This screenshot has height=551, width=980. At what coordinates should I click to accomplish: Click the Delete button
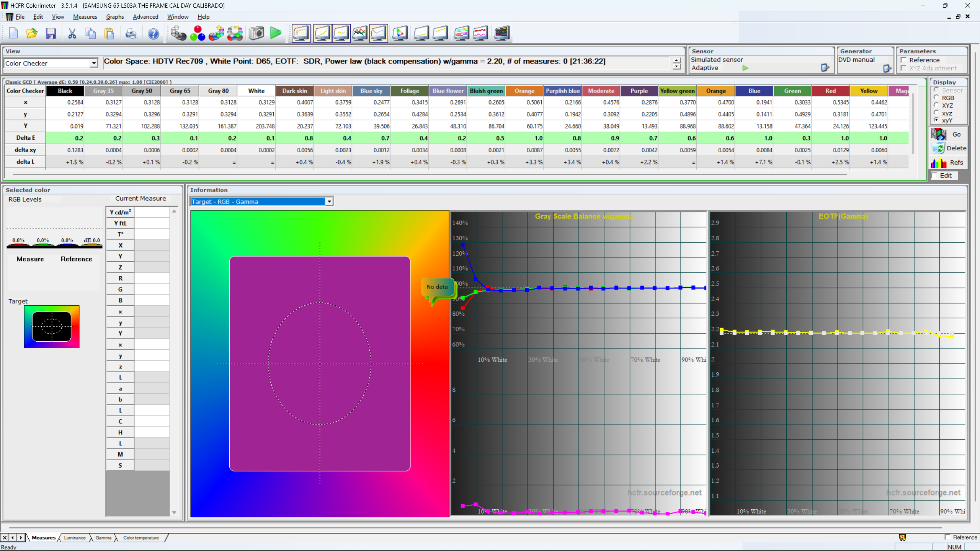coord(949,148)
